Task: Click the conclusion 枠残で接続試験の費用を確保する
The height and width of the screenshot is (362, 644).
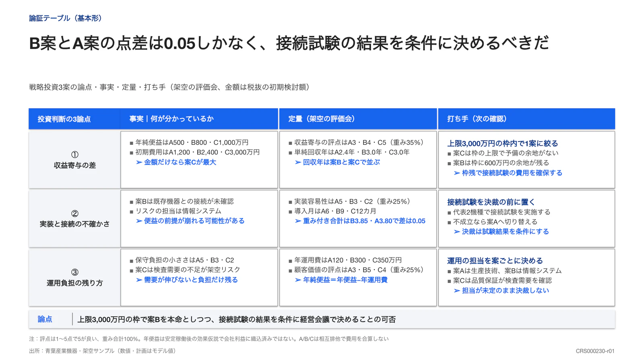Action: click(508, 173)
